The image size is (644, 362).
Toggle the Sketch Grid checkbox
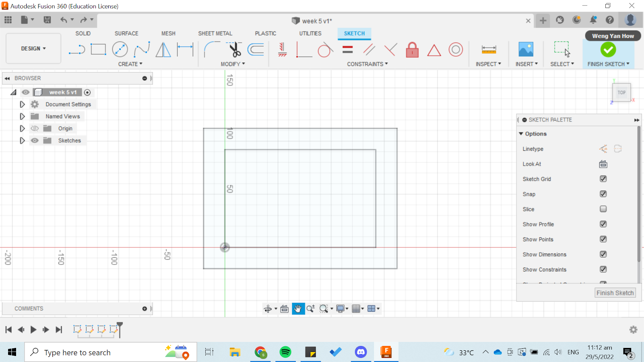tap(603, 179)
